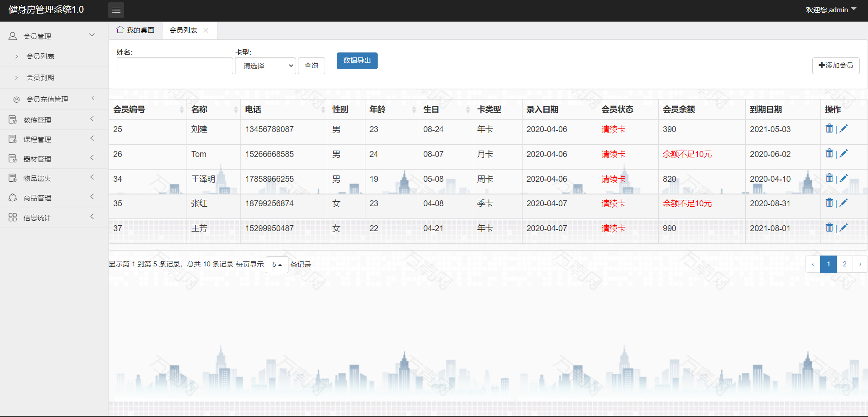
Task: Click the 数据导出 export button
Action: pos(357,61)
